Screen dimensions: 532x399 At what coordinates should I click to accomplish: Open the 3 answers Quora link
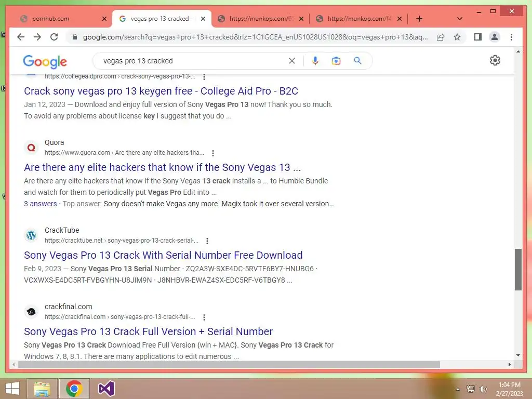click(x=41, y=204)
